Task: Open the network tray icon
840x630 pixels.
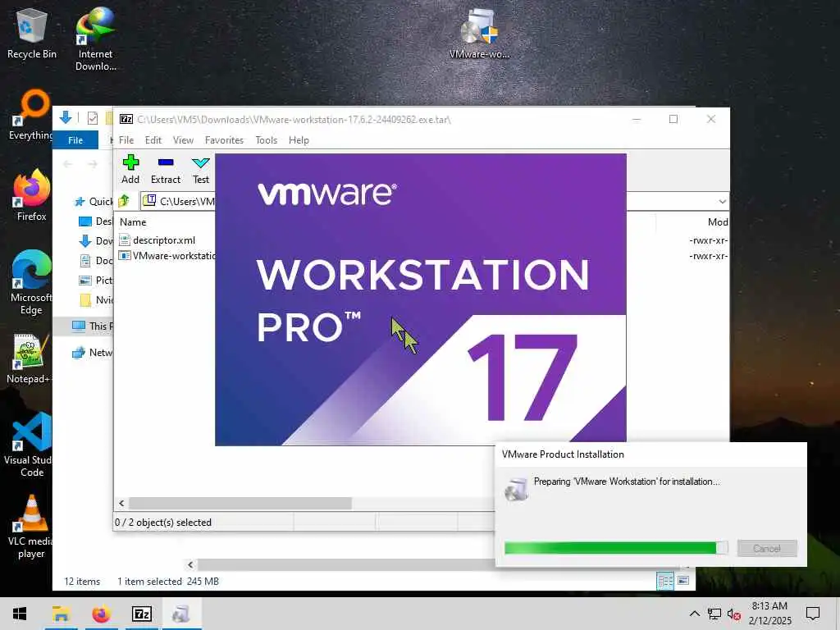Action: pyautogui.click(x=714, y=614)
